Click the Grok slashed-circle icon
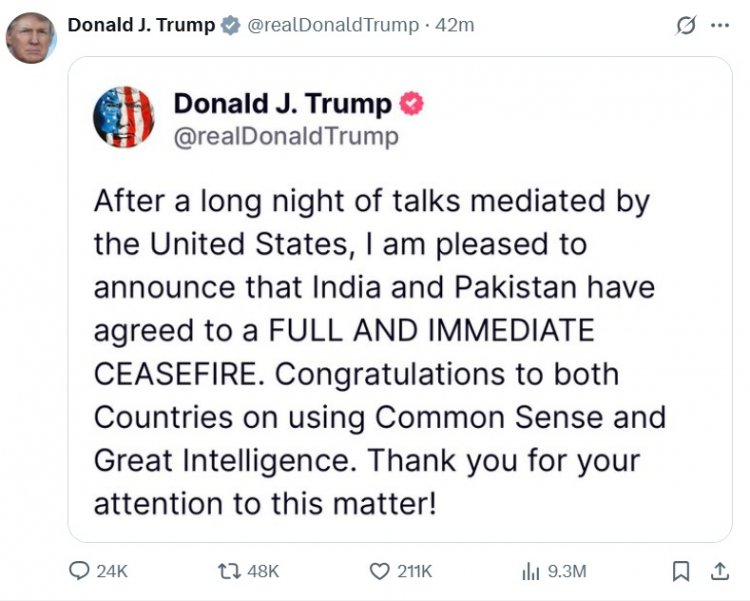Image resolution: width=750 pixels, height=601 pixels. [x=686, y=26]
